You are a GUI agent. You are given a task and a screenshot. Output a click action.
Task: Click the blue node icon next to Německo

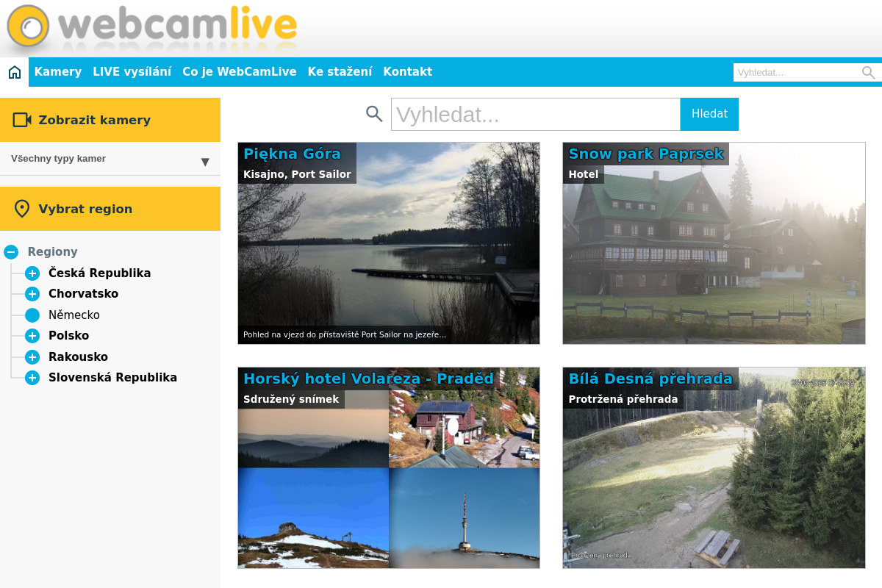tap(32, 315)
